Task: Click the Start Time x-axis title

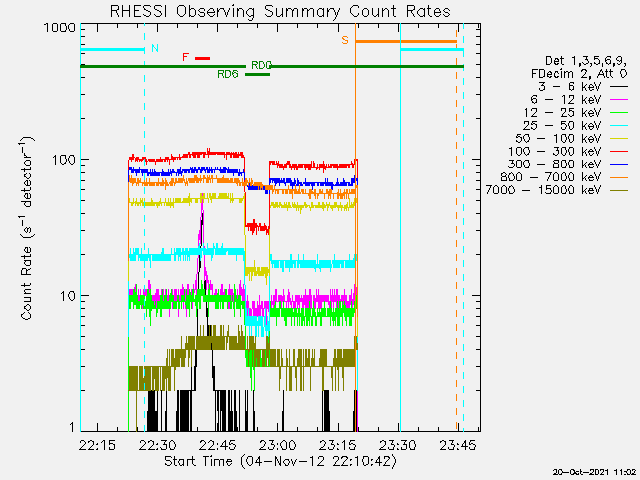Action: click(x=280, y=462)
